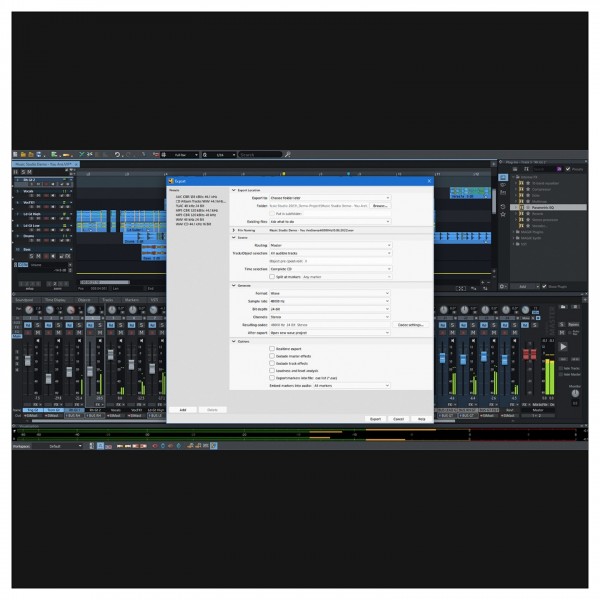Image resolution: width=600 pixels, height=600 pixels.
Task: Check the Exclude track effects option
Action: coord(272,363)
